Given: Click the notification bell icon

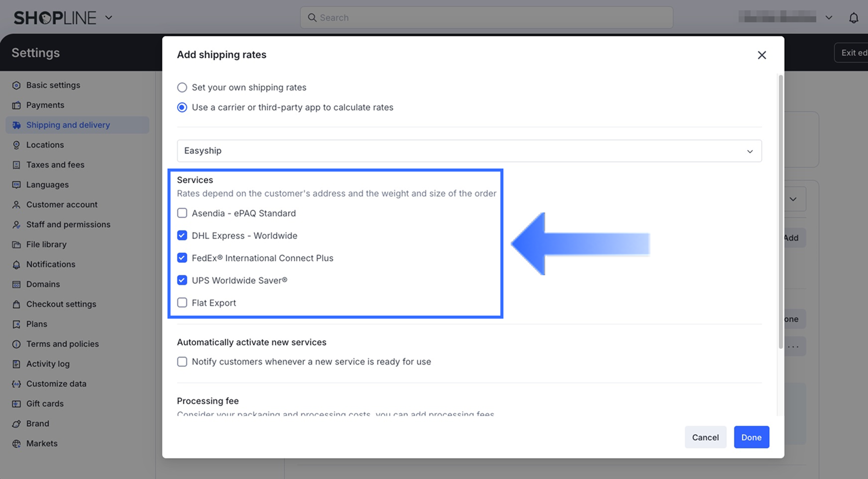Looking at the screenshot, I should point(853,18).
